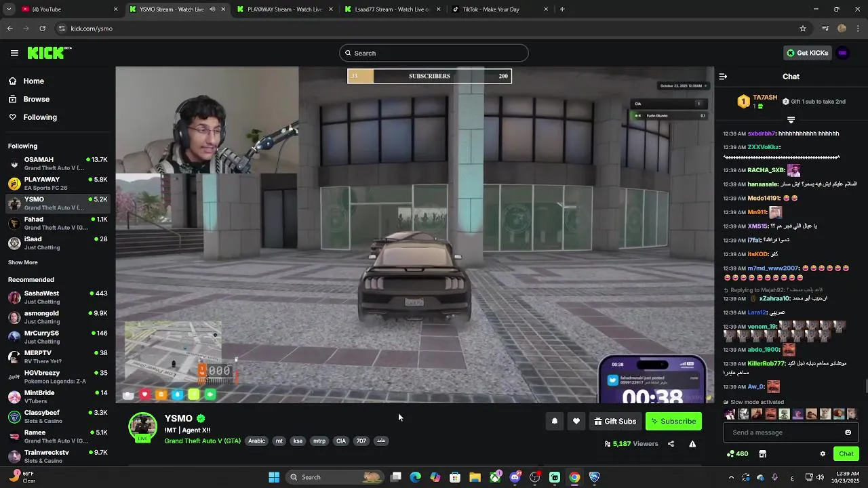The width and height of the screenshot is (868, 488).
Task: Toggle follow heart for YSMO
Action: [576, 421]
